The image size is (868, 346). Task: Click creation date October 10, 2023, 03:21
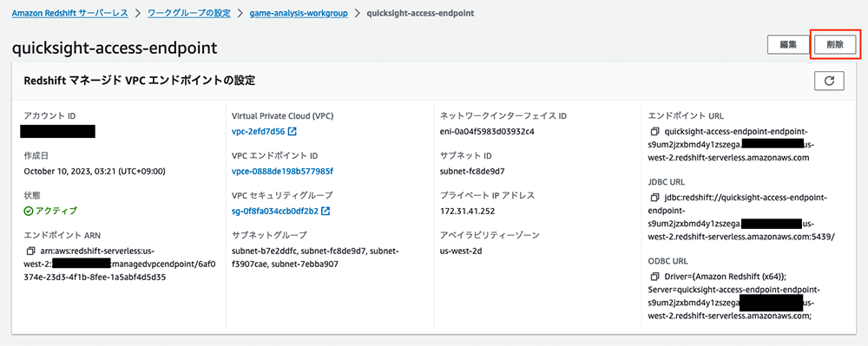point(95,172)
